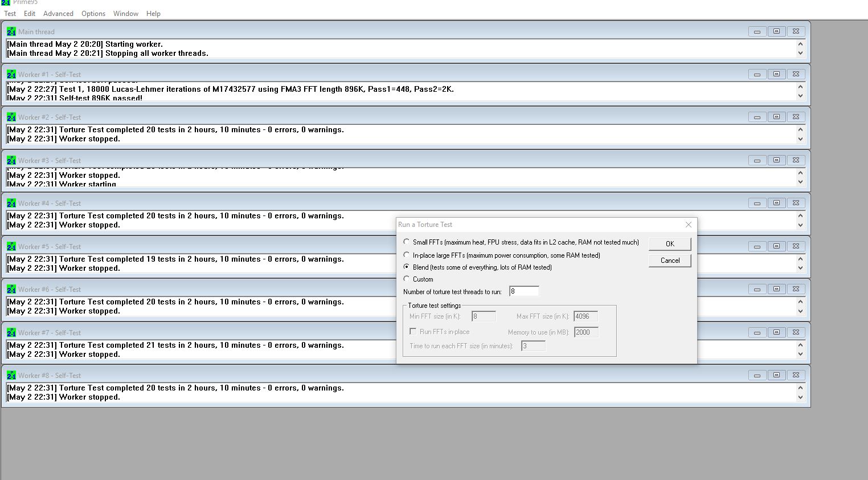Viewport: 868px width, 480px height.
Task: Click the Memory to use field
Action: (x=586, y=332)
